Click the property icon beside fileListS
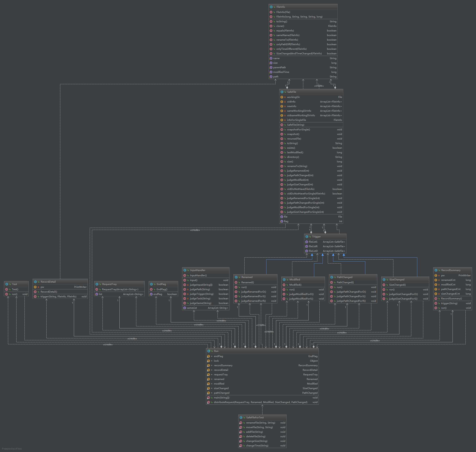The height and width of the screenshot is (452, 476). pos(307,242)
